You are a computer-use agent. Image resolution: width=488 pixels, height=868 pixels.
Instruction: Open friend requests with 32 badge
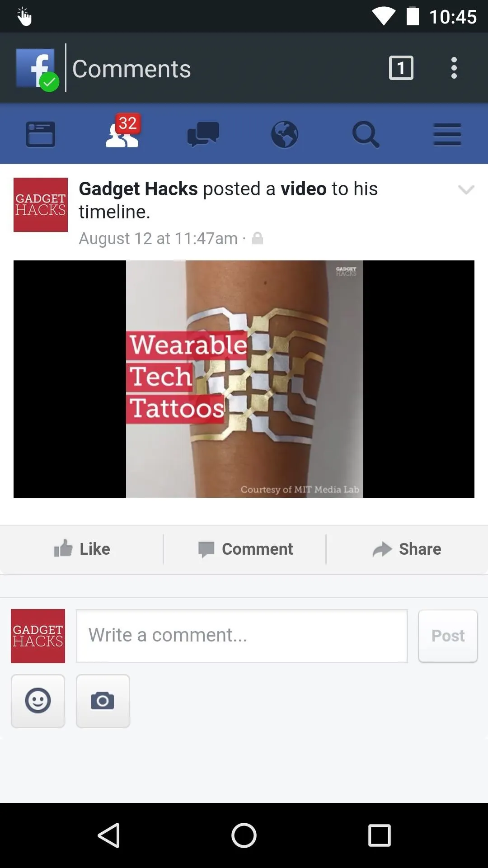pyautogui.click(x=122, y=132)
